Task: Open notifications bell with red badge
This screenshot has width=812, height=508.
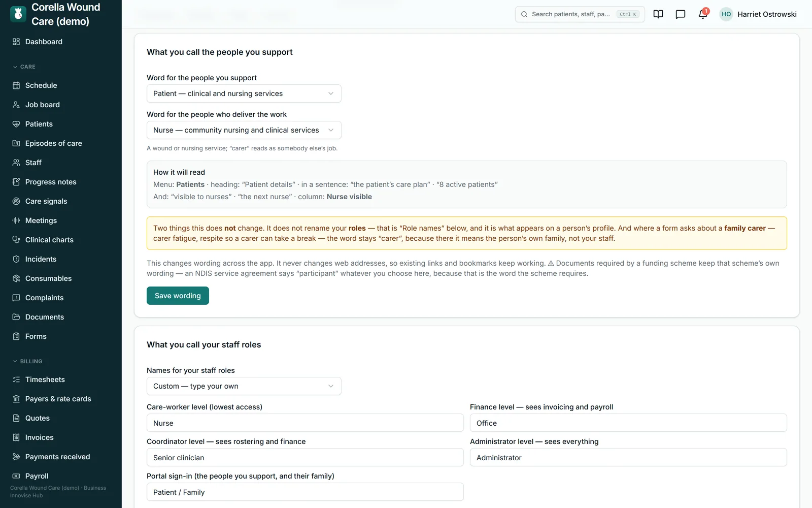Action: click(703, 14)
